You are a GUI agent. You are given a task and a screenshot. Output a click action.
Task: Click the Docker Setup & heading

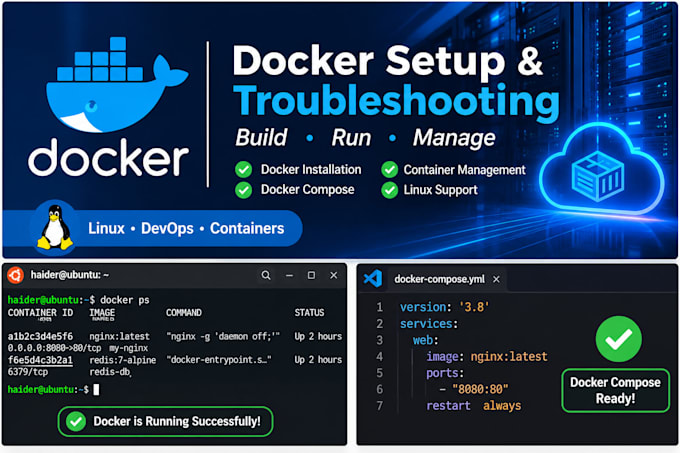click(388, 61)
